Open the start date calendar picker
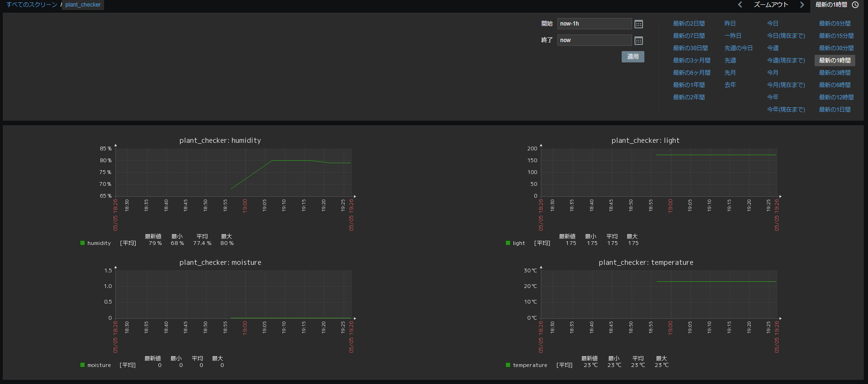The image size is (868, 384). pyautogui.click(x=638, y=24)
